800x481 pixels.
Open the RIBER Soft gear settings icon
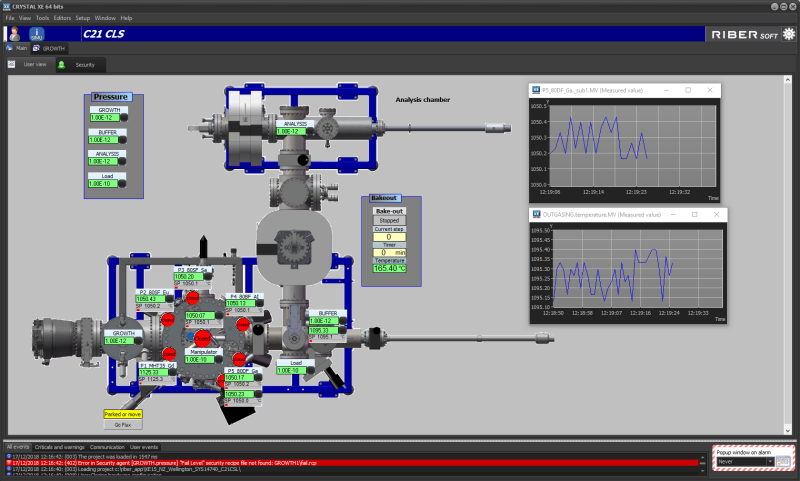pos(788,34)
